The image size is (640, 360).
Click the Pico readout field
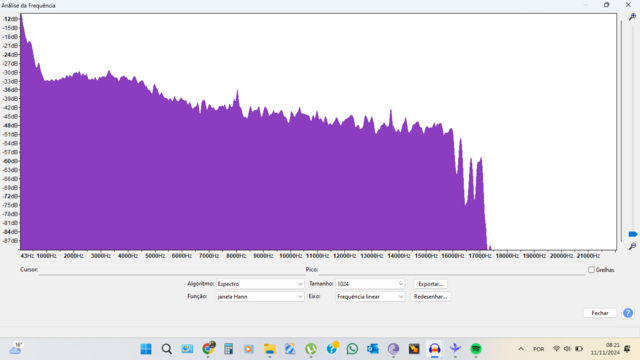452,269
